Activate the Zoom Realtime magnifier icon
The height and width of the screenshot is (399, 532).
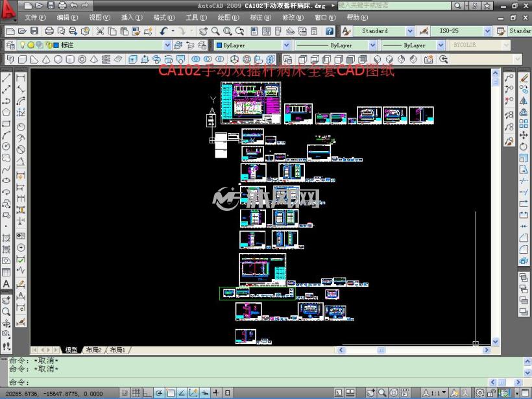(215, 31)
